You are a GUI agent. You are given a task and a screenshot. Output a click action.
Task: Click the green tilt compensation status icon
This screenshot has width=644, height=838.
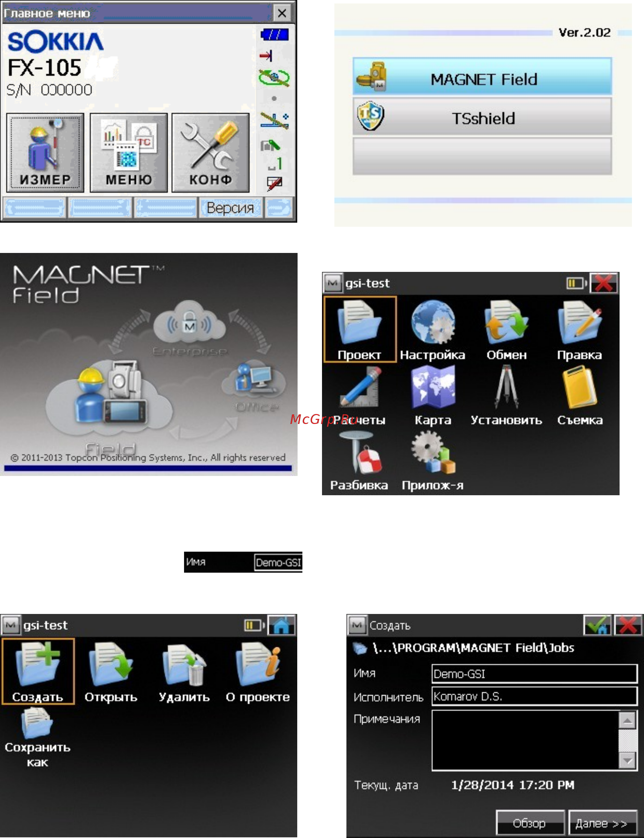click(x=274, y=78)
